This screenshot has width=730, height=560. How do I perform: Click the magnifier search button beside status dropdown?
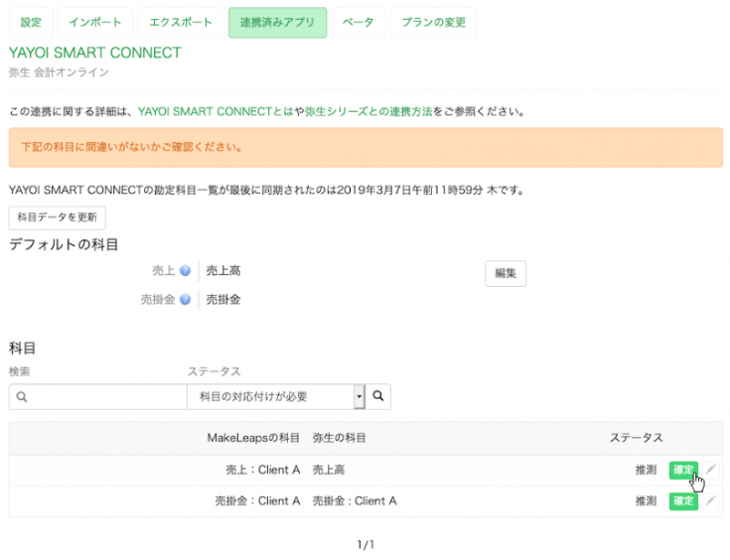[x=378, y=396]
